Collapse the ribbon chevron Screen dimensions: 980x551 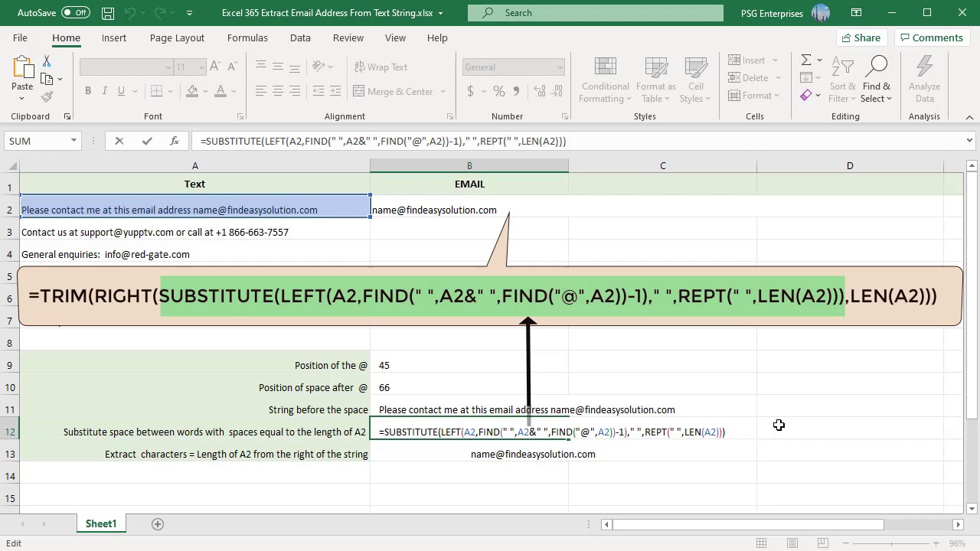(x=969, y=117)
